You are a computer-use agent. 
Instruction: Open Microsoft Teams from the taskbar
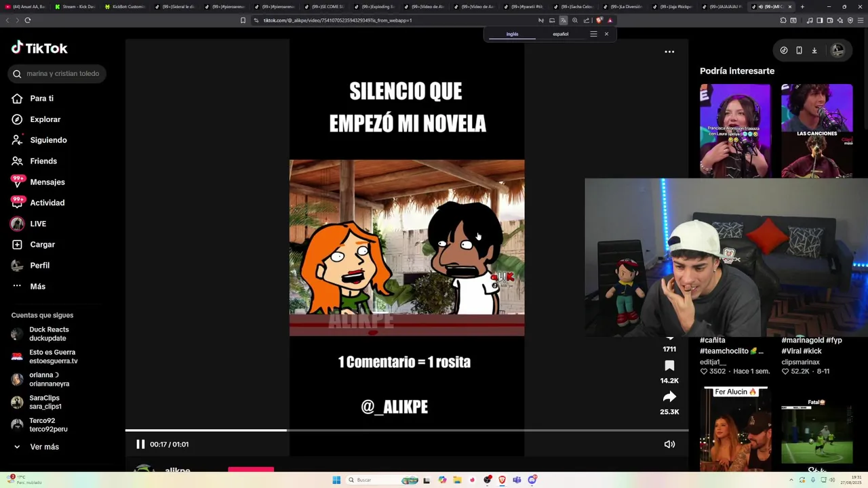point(517,480)
